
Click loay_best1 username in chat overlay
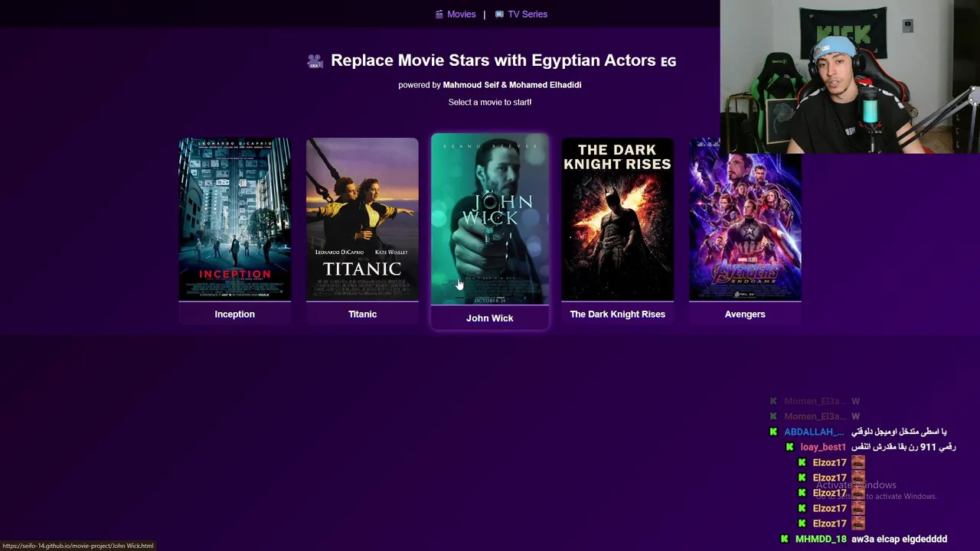click(823, 447)
